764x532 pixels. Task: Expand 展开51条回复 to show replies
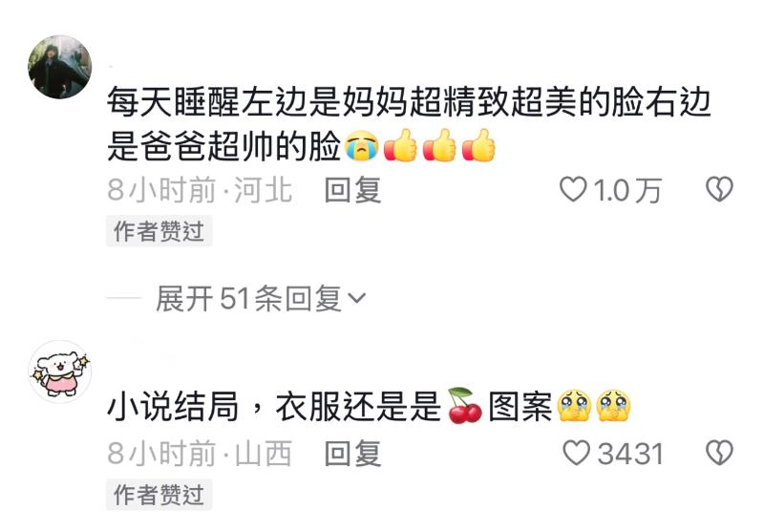point(248,298)
